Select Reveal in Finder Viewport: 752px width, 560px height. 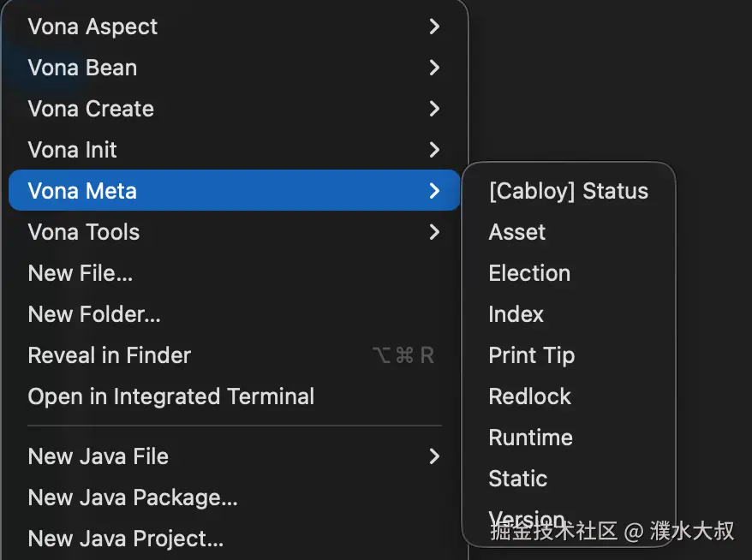110,355
